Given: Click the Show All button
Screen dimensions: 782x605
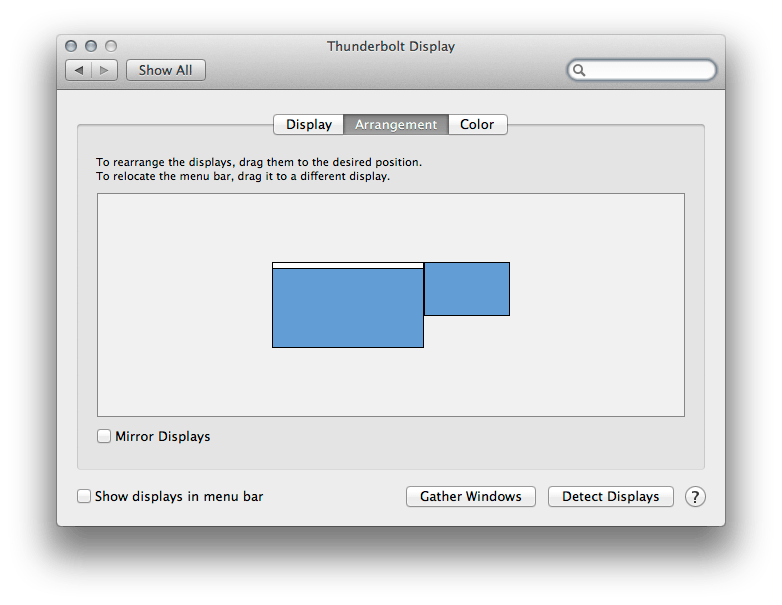Looking at the screenshot, I should coord(166,70).
